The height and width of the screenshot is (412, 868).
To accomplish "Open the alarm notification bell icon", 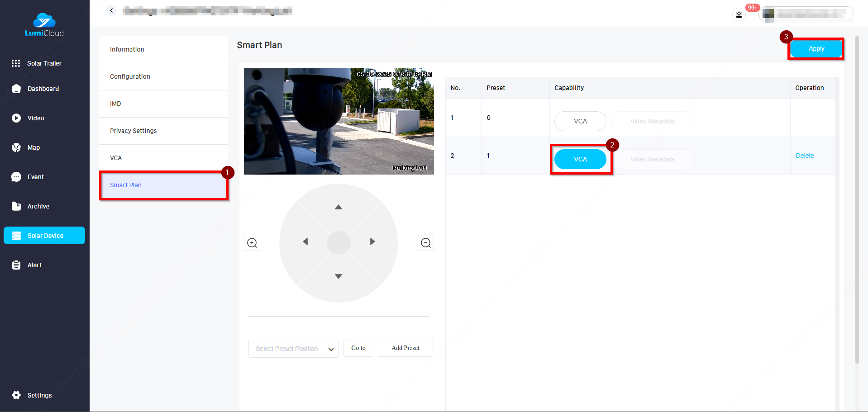I will click(x=739, y=14).
